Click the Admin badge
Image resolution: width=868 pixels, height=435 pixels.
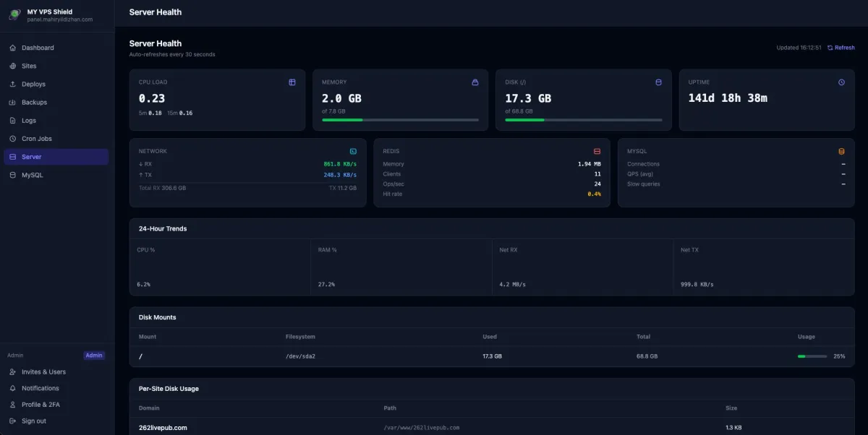coord(94,356)
